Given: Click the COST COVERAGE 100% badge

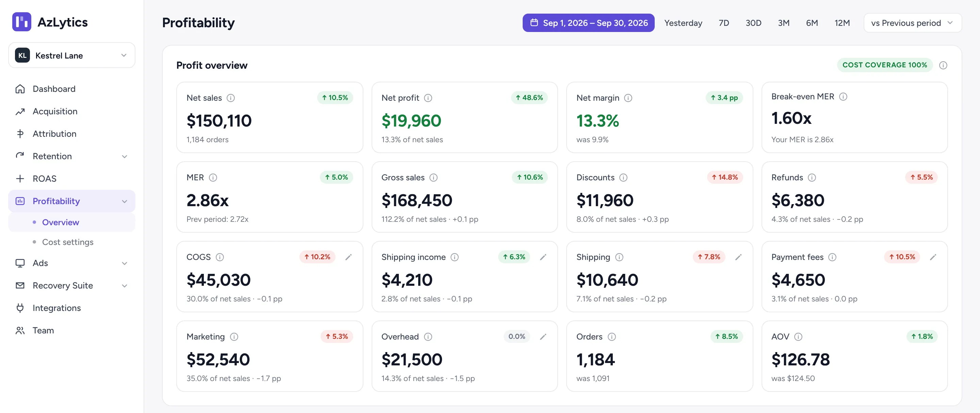Looking at the screenshot, I should click(x=884, y=65).
